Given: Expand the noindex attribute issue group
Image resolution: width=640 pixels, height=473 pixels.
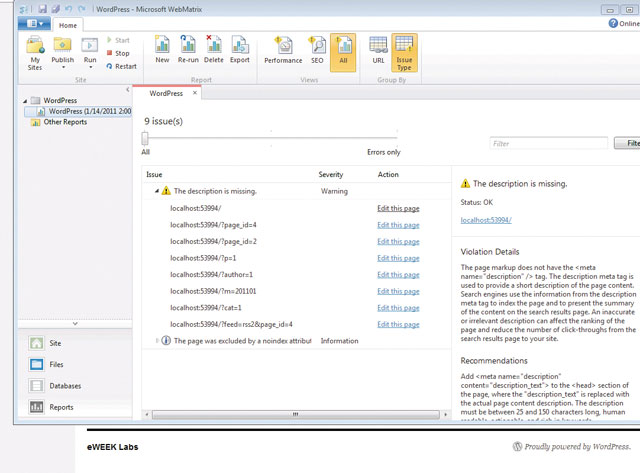Looking at the screenshot, I should pos(157,340).
